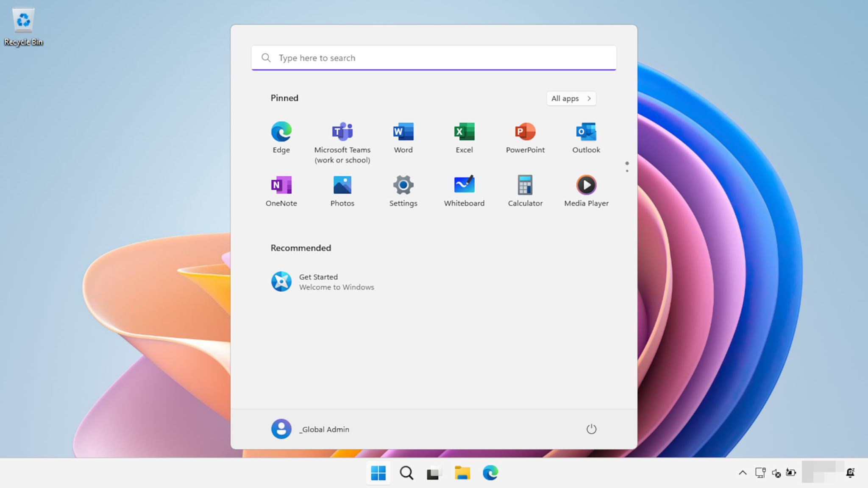Show hidden tray icons with the chevron
The width and height of the screenshot is (868, 488).
[743, 472]
